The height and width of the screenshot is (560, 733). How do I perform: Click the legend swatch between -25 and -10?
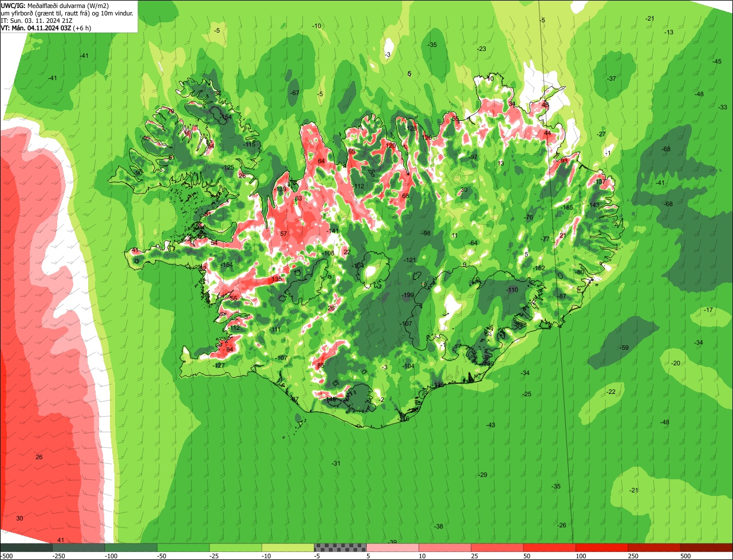point(235,547)
